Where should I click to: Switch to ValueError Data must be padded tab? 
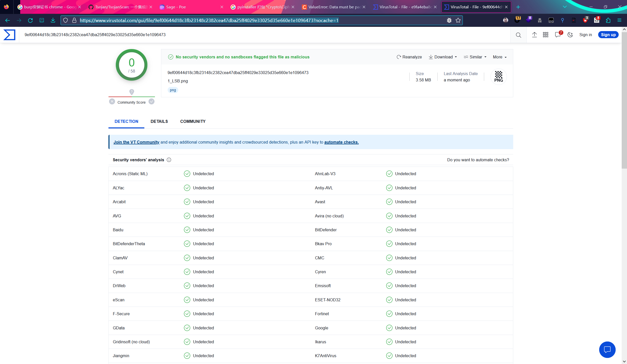pyautogui.click(x=334, y=7)
